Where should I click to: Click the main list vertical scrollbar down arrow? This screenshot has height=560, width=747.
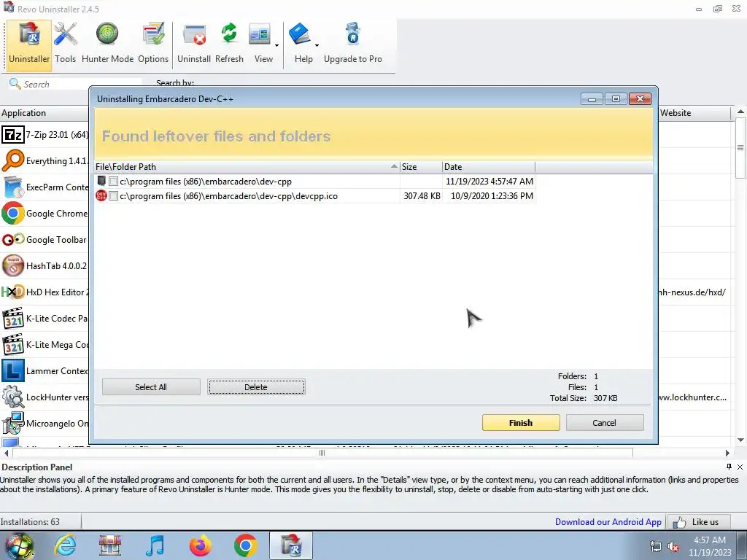[x=740, y=440]
